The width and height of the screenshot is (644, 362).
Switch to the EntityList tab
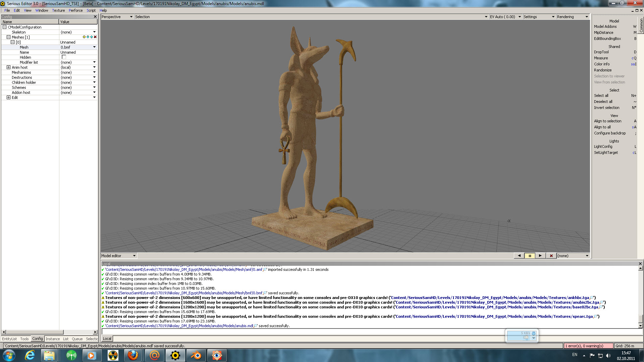point(9,339)
